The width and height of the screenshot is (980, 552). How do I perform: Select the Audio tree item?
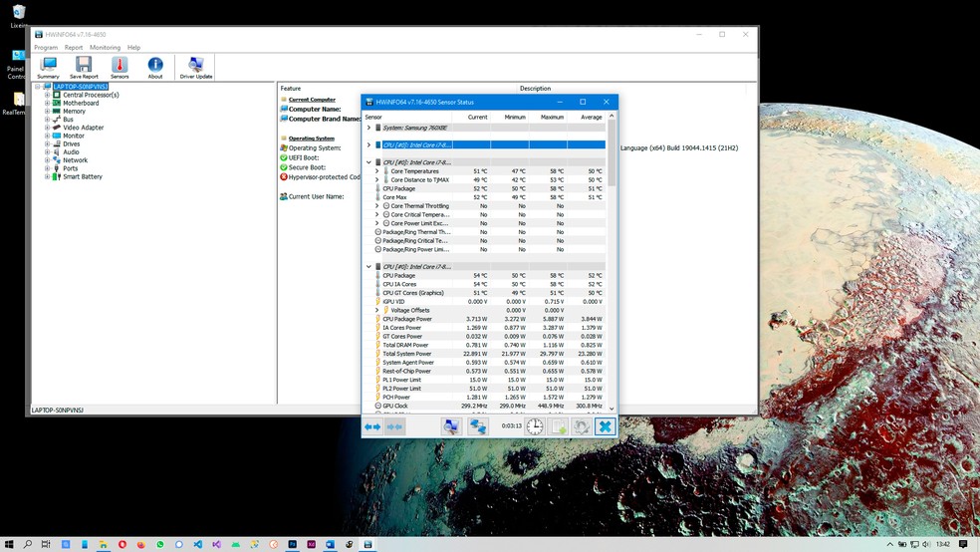click(71, 151)
